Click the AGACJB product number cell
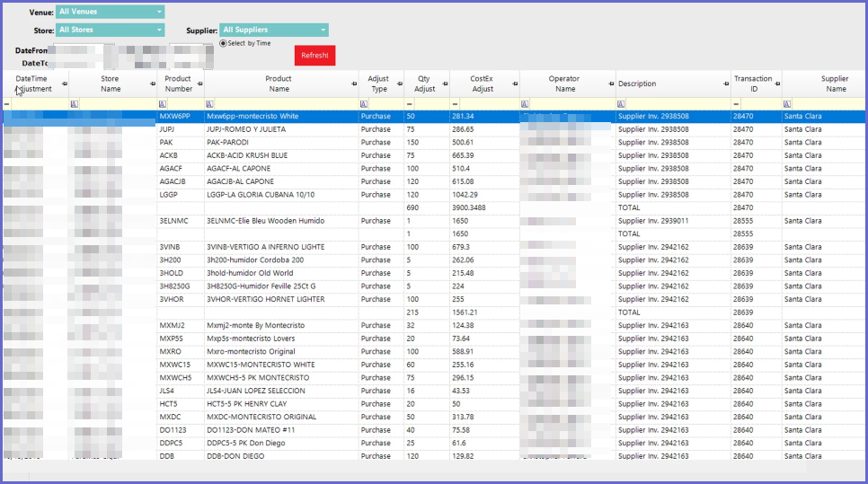Screen dimensions: 868x484 point(181,181)
